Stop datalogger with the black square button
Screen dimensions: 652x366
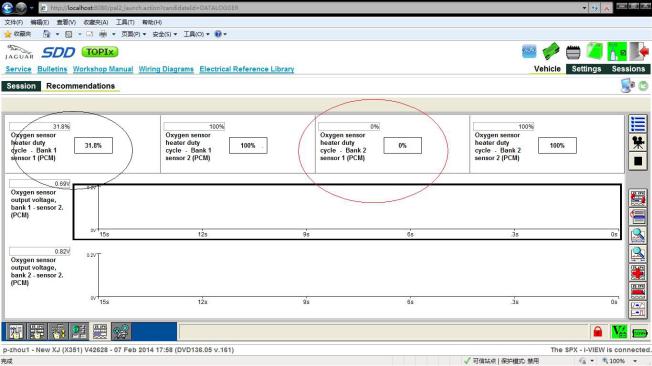point(638,161)
